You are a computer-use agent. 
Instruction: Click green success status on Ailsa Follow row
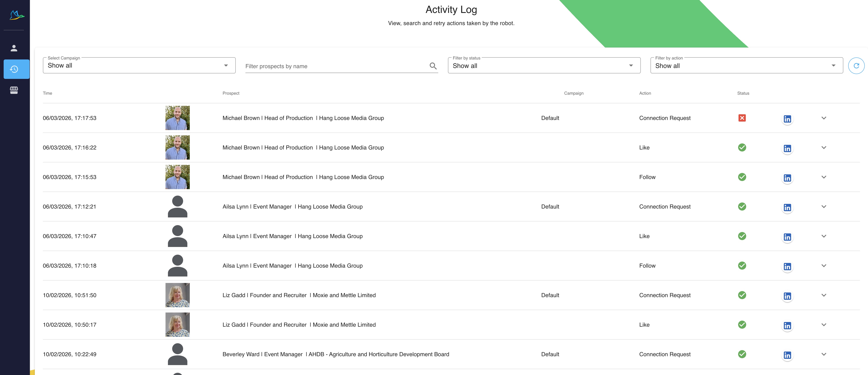tap(742, 266)
